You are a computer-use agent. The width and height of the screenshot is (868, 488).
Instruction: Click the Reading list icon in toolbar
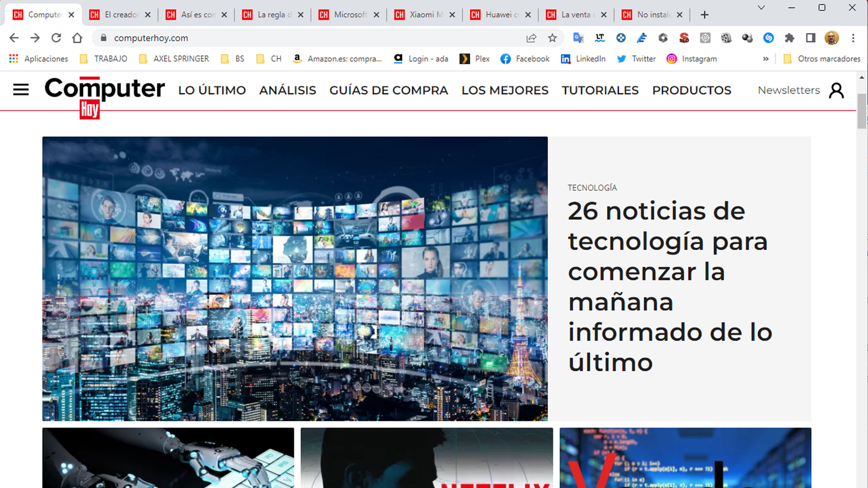pyautogui.click(x=810, y=38)
